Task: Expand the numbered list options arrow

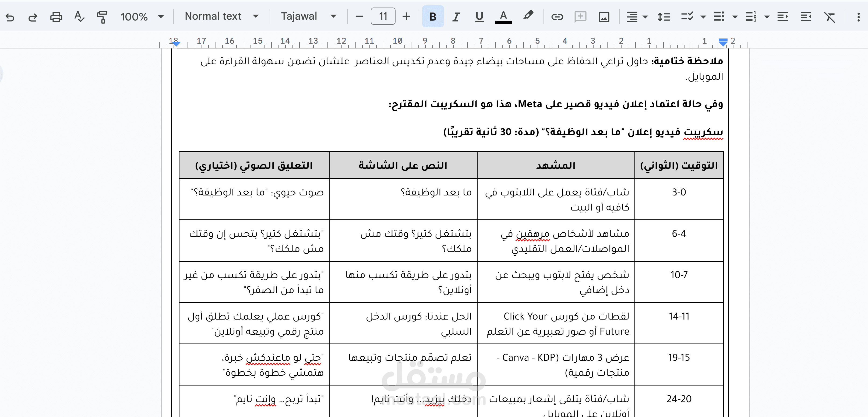Action: [767, 17]
